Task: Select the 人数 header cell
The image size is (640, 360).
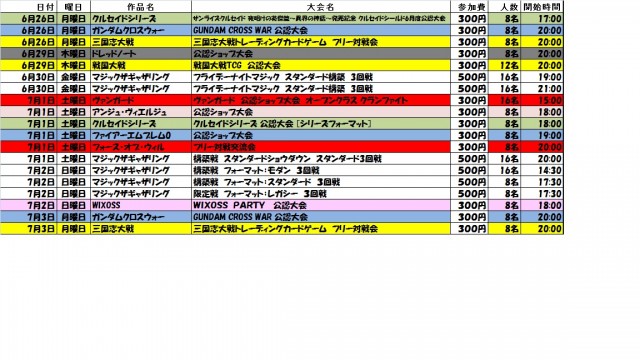Action: click(x=505, y=7)
